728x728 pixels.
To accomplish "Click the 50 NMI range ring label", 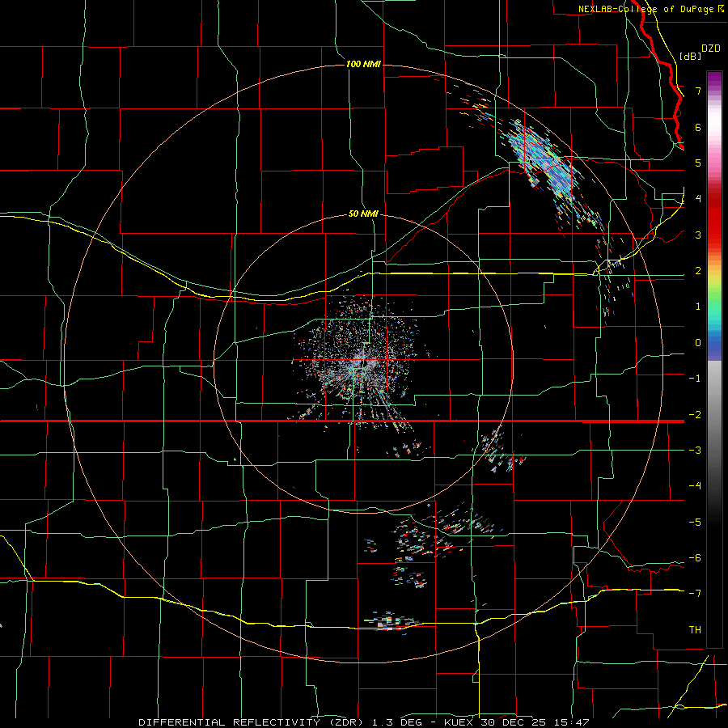I will coord(363,214).
